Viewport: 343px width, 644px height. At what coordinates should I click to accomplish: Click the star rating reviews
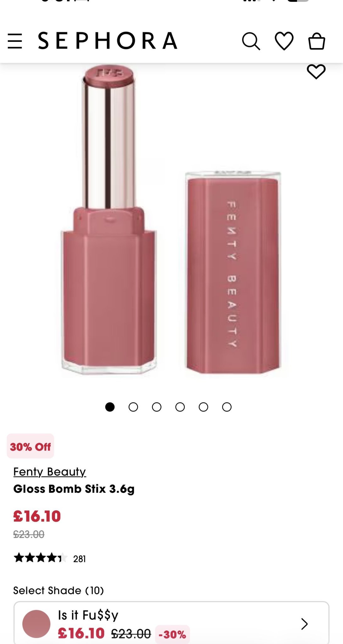pos(41,558)
